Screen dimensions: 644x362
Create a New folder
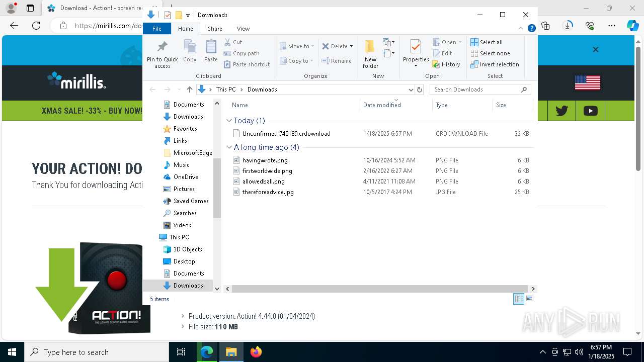coord(370,54)
